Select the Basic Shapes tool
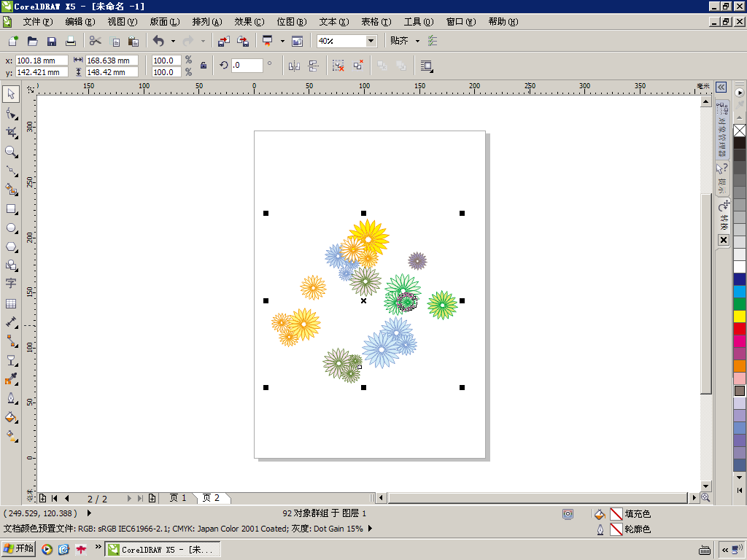This screenshot has width=747, height=560. (11, 265)
